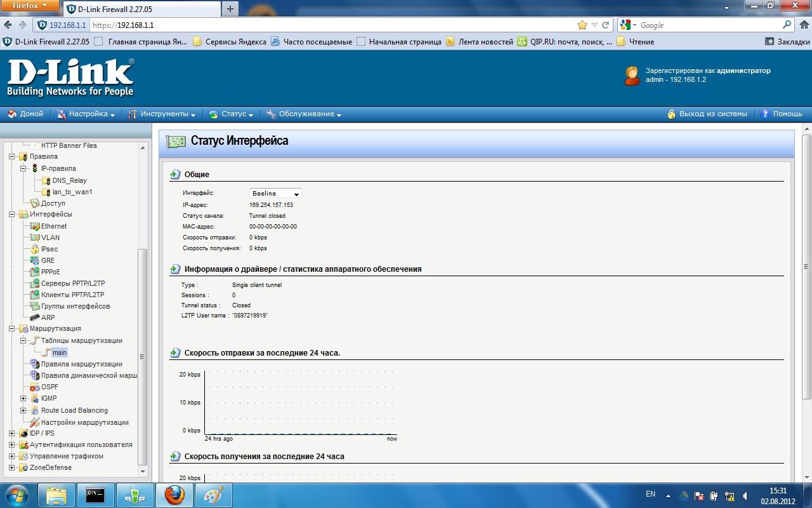Open Сервисы Яндекса bookmark
This screenshot has width=812, height=508.
[x=230, y=42]
